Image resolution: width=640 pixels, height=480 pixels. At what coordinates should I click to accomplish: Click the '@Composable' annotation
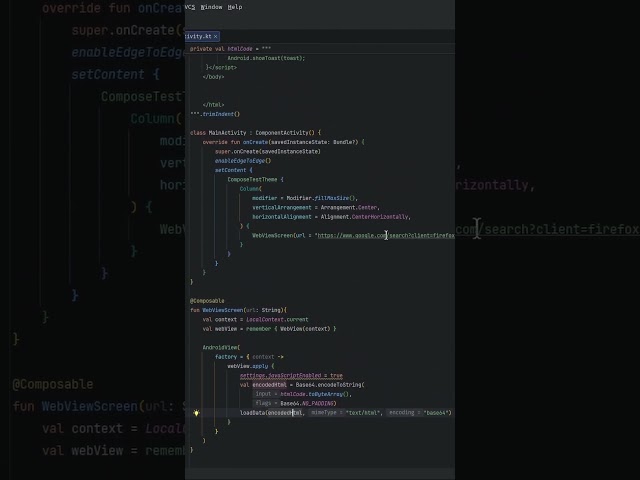tap(207, 301)
